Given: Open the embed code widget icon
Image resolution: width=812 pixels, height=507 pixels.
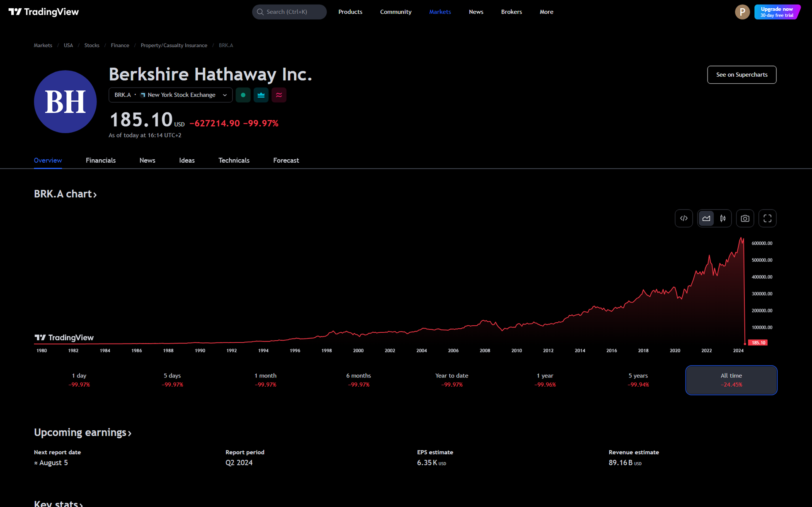Looking at the screenshot, I should click(684, 218).
